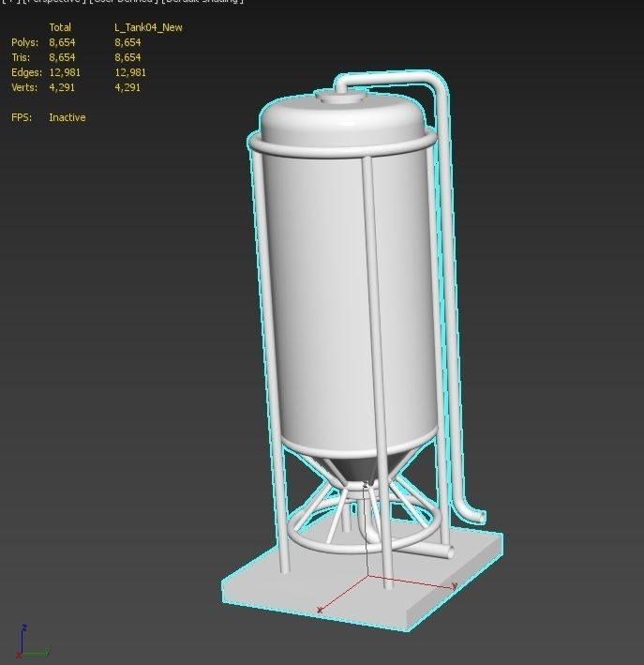Click Total Polys value 8,654
Viewport: 644px width, 665px height.
[62, 42]
